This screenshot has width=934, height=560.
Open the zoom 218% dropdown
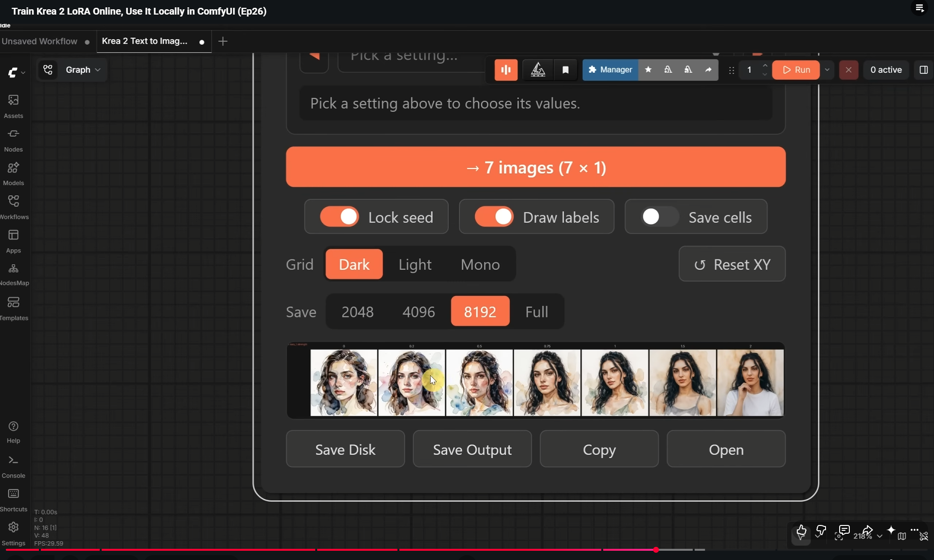[x=868, y=536]
